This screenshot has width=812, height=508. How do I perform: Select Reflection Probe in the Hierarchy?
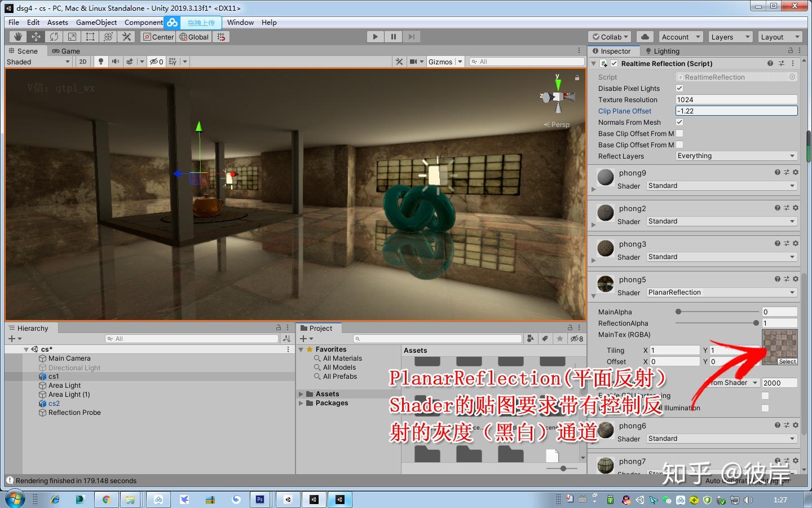(x=74, y=413)
